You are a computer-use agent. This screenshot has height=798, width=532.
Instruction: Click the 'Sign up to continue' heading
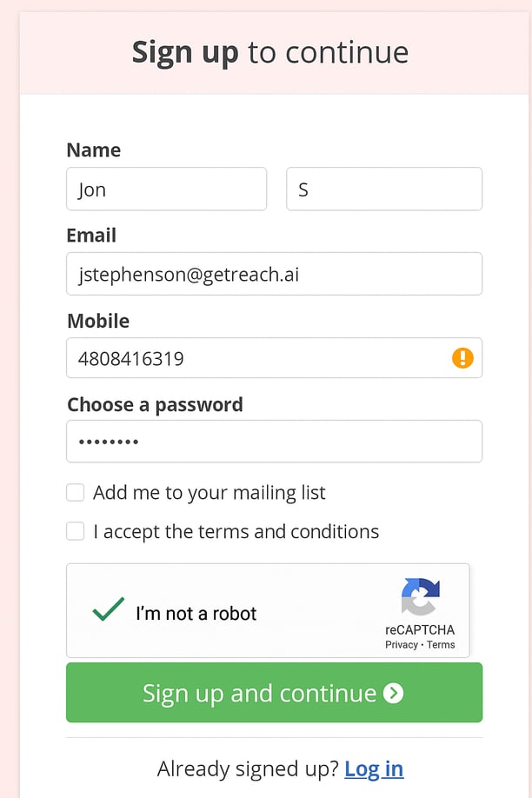point(270,53)
